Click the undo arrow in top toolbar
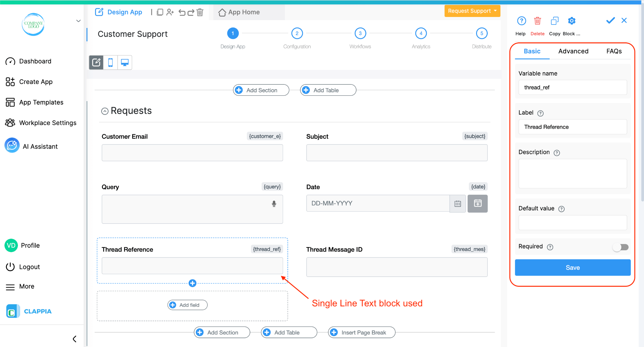The image size is (644, 347). [182, 12]
